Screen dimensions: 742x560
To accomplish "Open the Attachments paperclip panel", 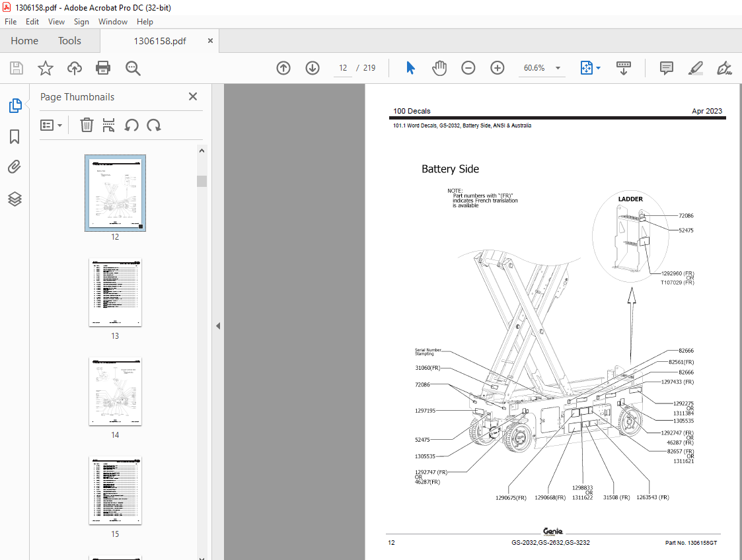I will pyautogui.click(x=15, y=168).
